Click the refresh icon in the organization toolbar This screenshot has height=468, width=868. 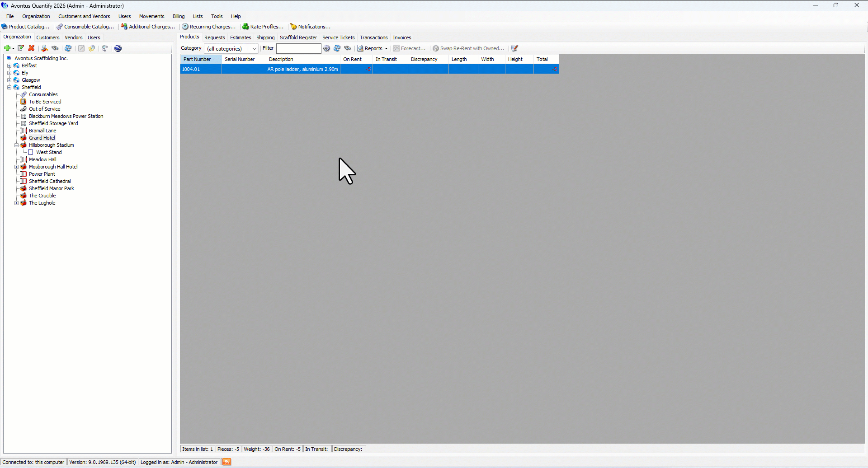(x=68, y=48)
